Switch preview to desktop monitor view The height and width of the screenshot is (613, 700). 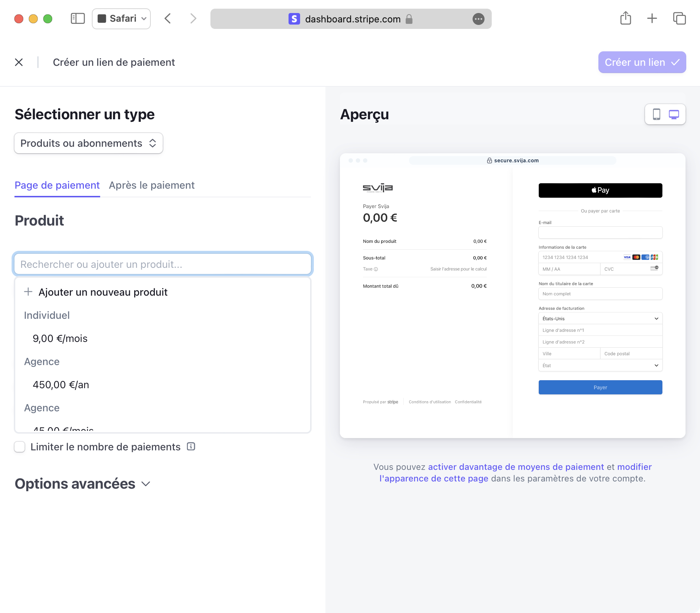coord(674,114)
